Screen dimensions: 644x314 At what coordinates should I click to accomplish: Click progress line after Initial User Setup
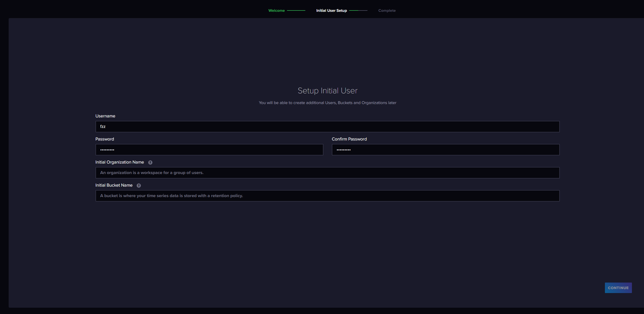pos(358,10)
